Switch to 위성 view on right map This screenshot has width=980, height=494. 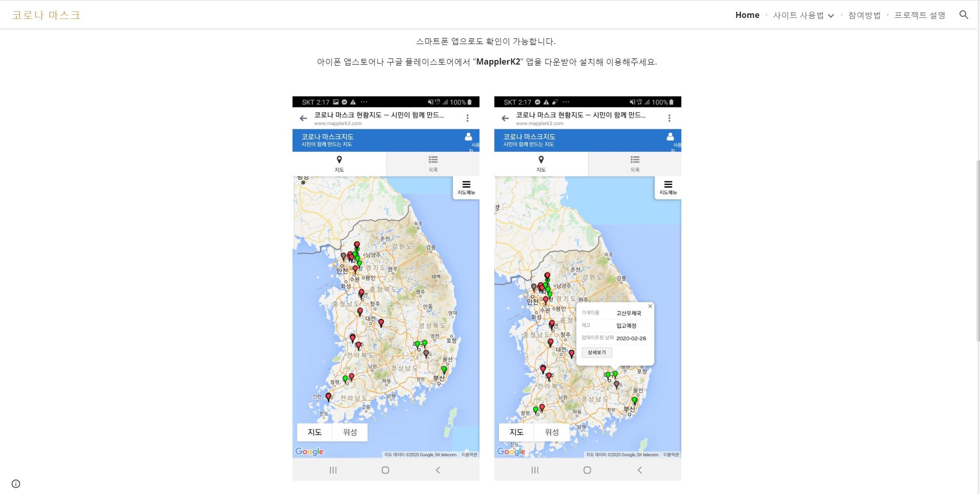(x=552, y=432)
